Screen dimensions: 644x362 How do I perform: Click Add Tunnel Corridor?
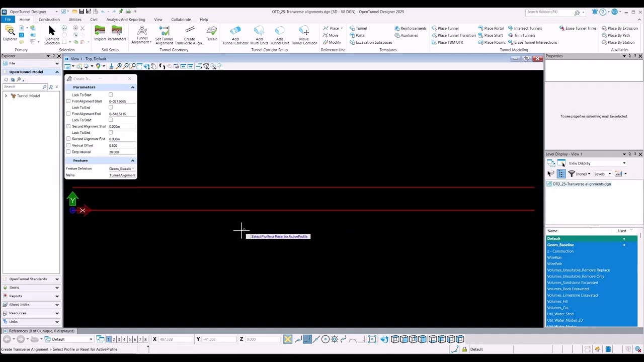click(235, 35)
